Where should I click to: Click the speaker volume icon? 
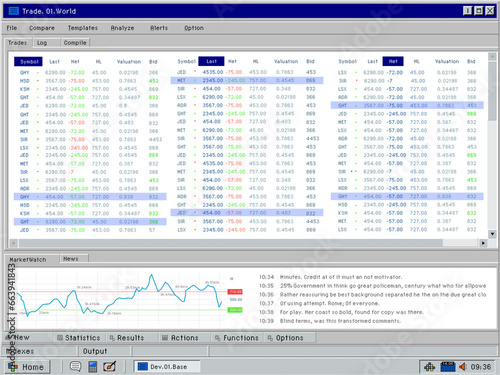[x=462, y=367]
